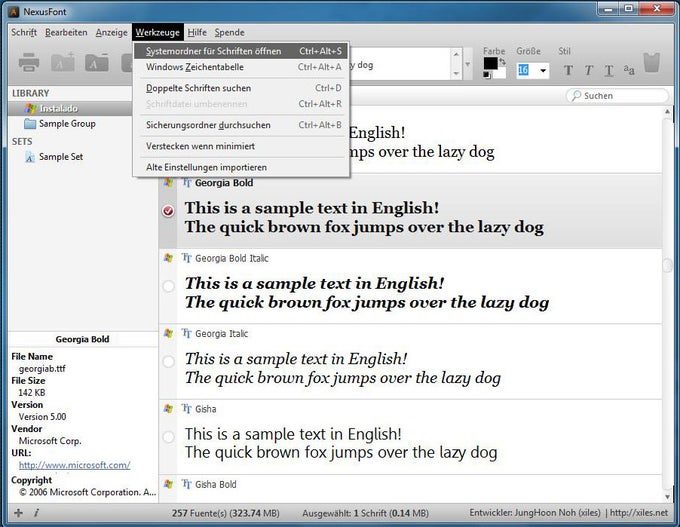Click the Windows flag icon beside Gisha Bold
Viewport: 680px width, 527px height.
[168, 484]
